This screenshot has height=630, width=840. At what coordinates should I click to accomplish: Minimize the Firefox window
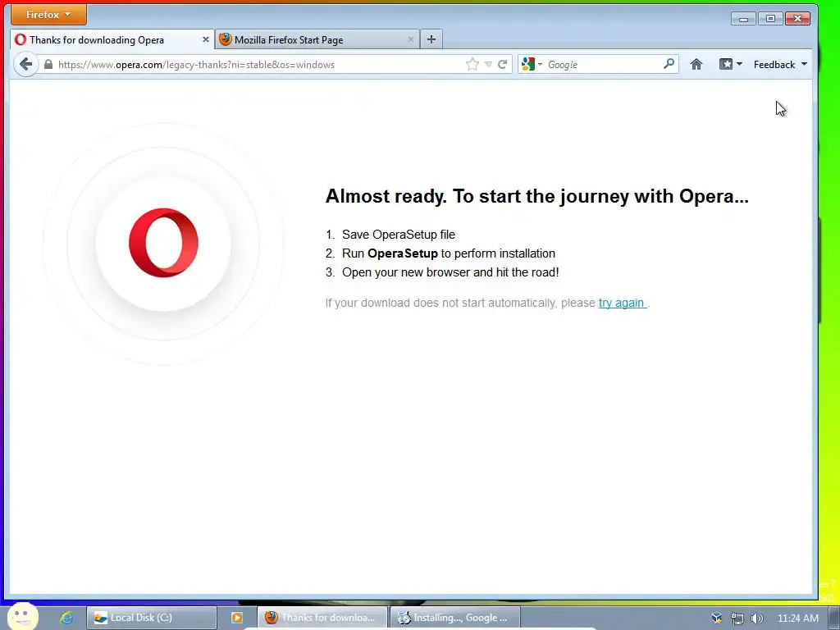click(x=743, y=19)
